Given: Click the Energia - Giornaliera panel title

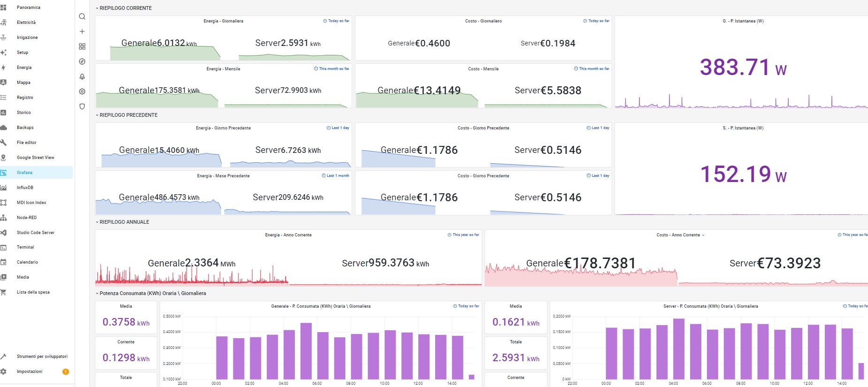Looking at the screenshot, I should pos(223,21).
